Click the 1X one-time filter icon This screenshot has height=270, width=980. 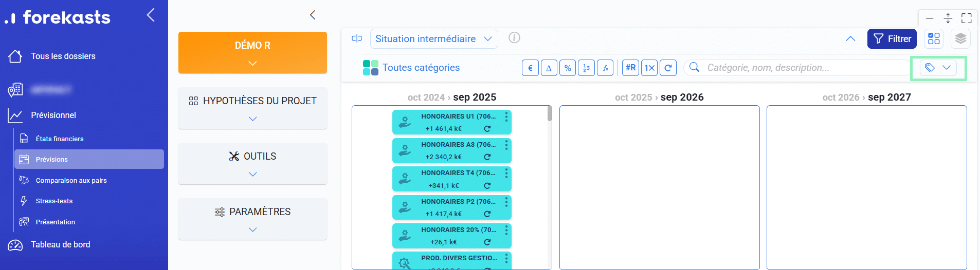click(x=649, y=68)
